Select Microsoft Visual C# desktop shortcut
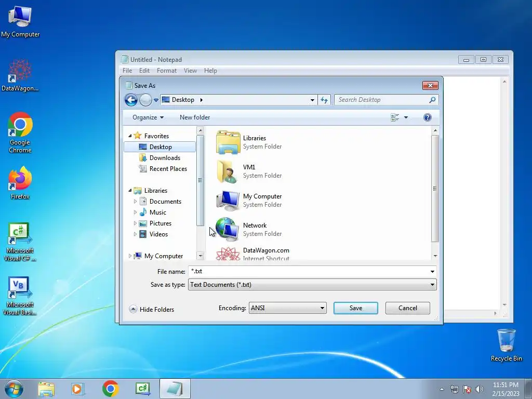532x399 pixels. 20,242
